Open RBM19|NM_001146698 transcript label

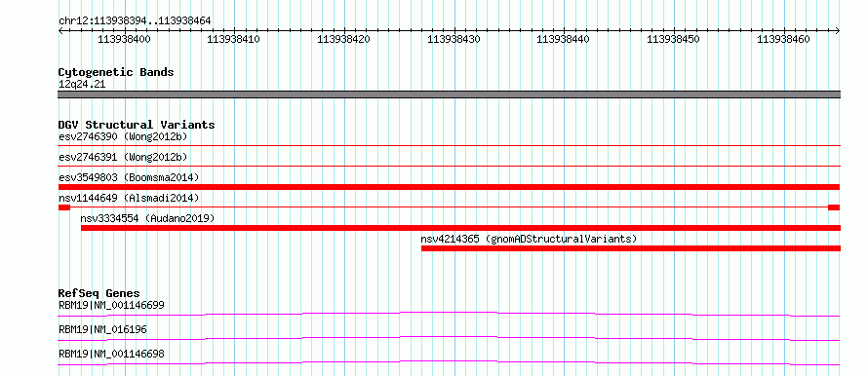pos(111,354)
